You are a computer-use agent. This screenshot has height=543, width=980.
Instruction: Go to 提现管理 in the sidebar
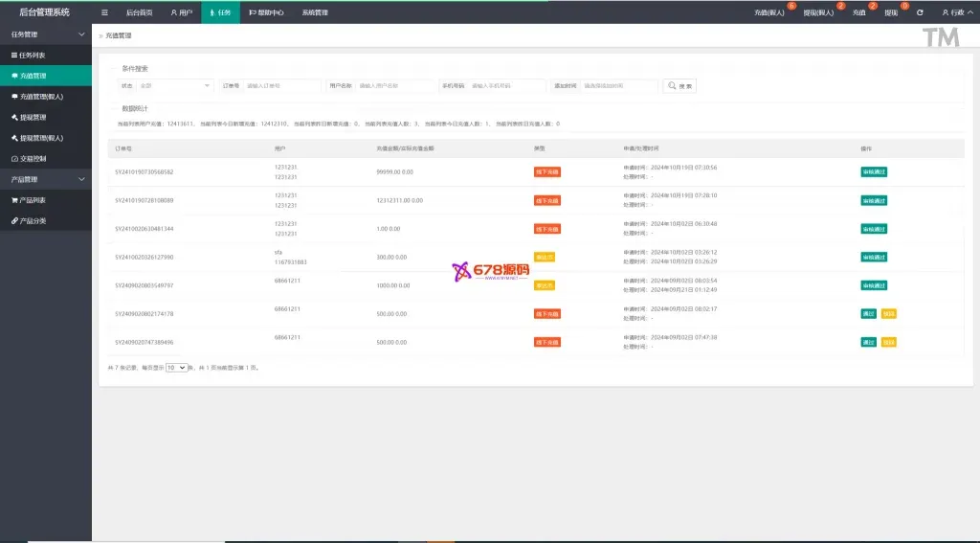coord(33,117)
